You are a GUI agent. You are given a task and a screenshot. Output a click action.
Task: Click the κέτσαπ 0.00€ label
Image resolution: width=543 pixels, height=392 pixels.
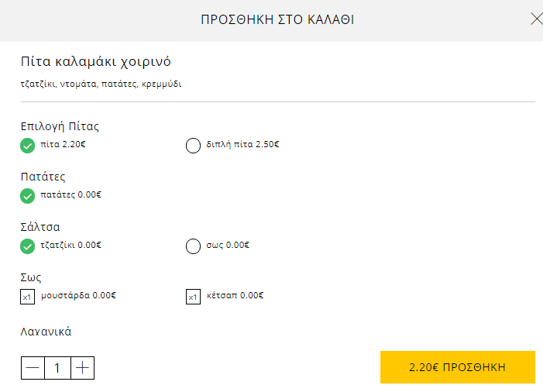click(235, 295)
